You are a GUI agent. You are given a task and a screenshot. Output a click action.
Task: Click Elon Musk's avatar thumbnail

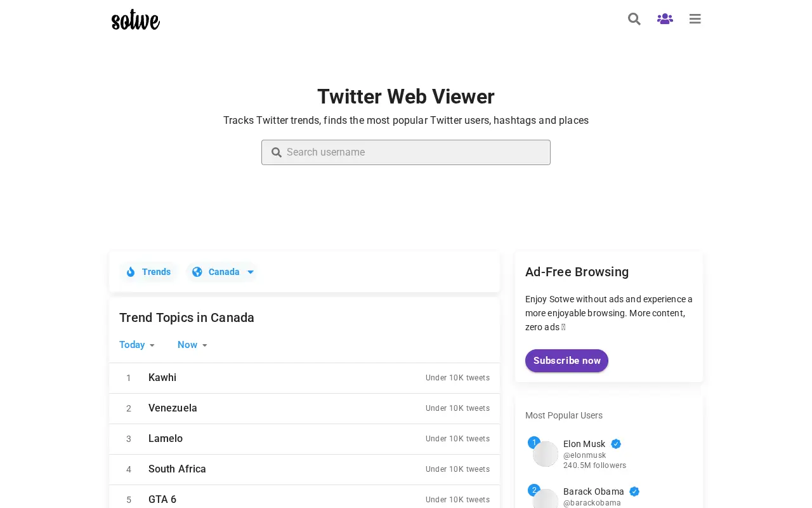pyautogui.click(x=546, y=454)
